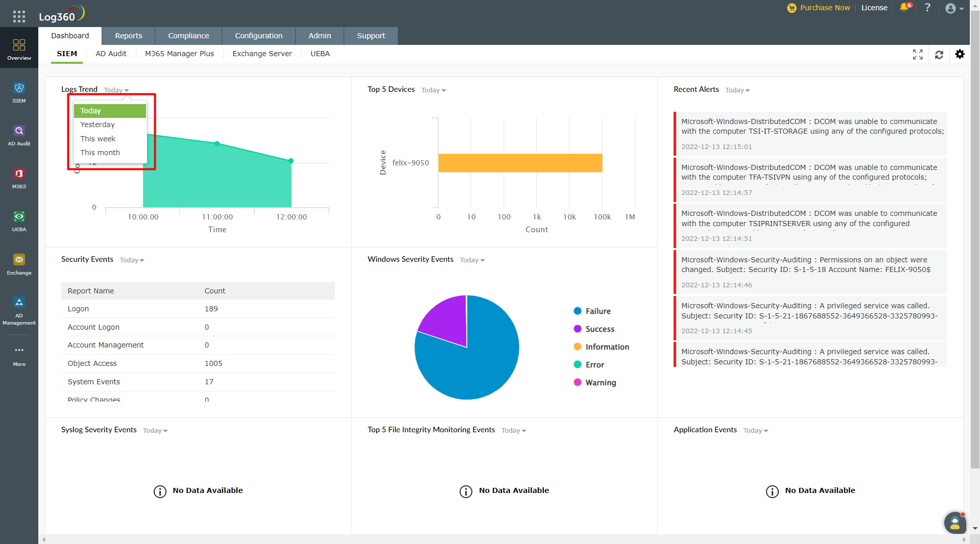This screenshot has height=544, width=980.
Task: Click the felix-9050 device bar
Action: [520, 163]
